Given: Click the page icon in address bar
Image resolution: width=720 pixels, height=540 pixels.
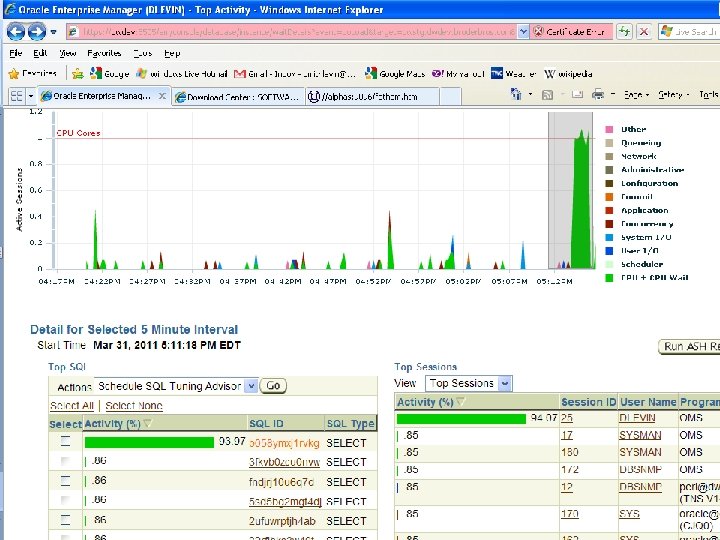Looking at the screenshot, I should (73, 32).
